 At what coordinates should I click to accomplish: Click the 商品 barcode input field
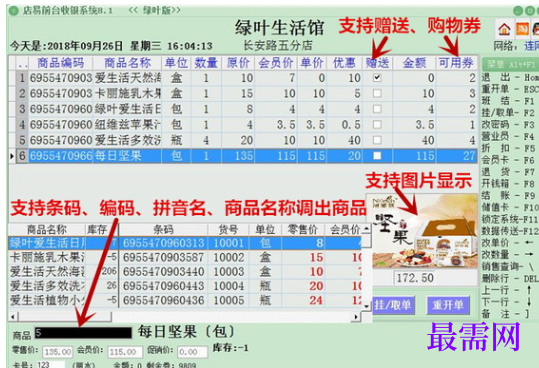point(83,333)
